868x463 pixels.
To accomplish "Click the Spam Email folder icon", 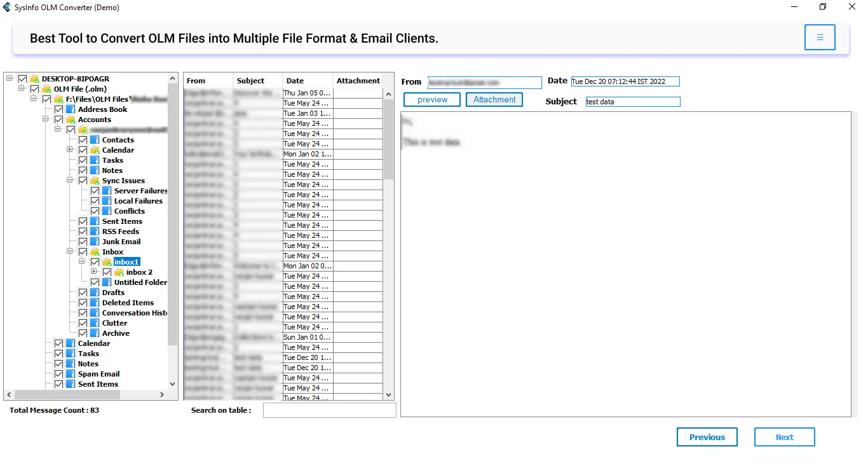I will pyautogui.click(x=71, y=374).
